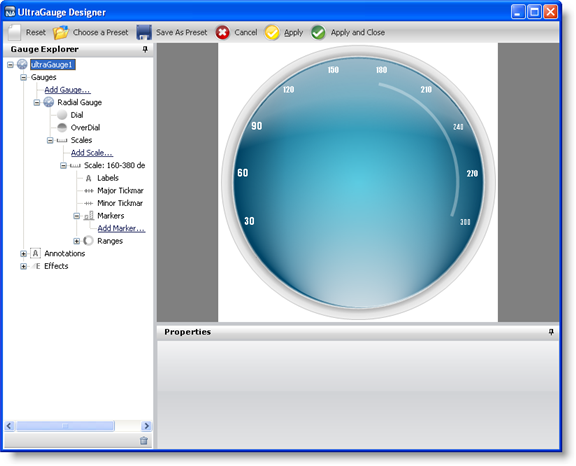Collapse the Markers node
The height and width of the screenshot is (466, 576).
point(76,216)
